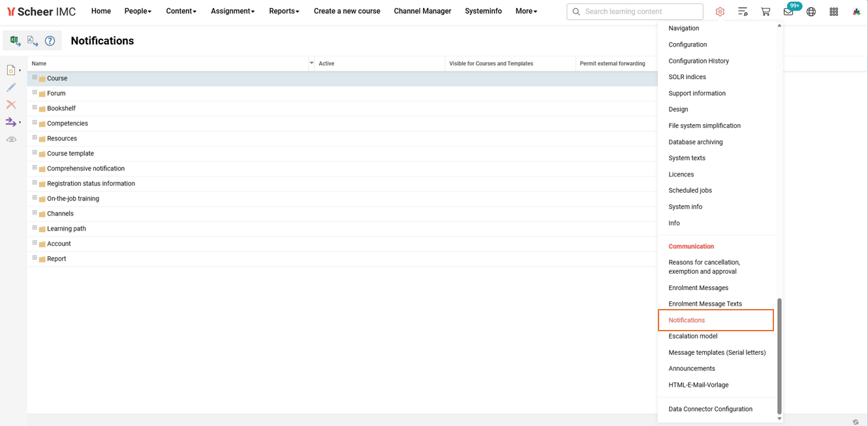Viewport: 868px width, 426px height.
Task: Open the Reports menu
Action: click(x=284, y=11)
